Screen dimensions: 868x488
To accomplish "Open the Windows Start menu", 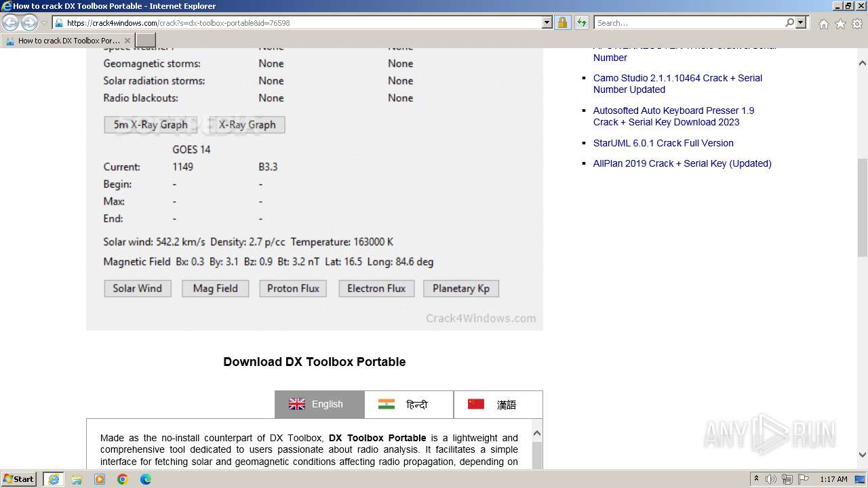I will pos(19,479).
